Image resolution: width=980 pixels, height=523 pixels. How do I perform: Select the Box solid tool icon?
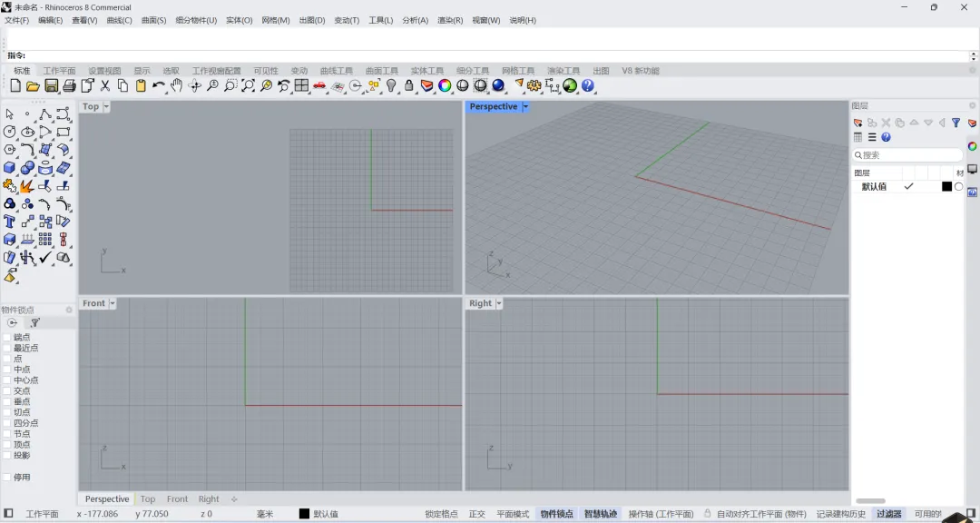[x=9, y=168]
